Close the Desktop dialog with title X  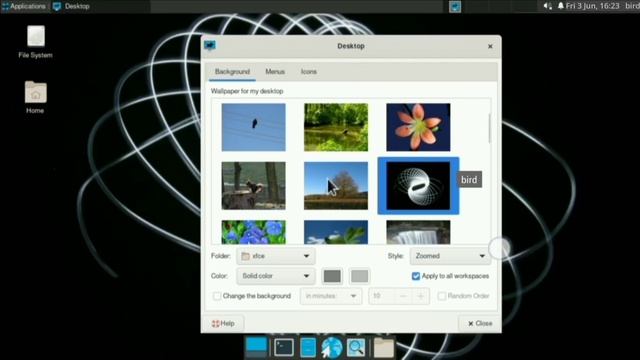pyautogui.click(x=490, y=46)
